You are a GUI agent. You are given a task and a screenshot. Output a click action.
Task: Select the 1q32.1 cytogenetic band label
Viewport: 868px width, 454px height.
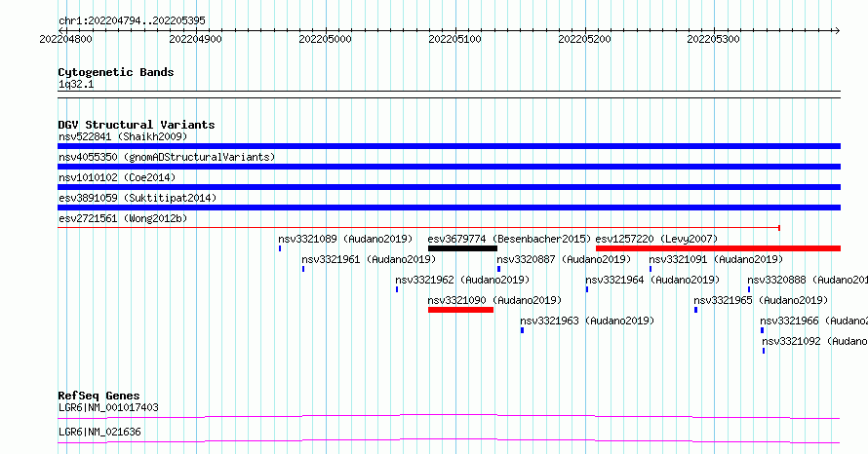76,84
